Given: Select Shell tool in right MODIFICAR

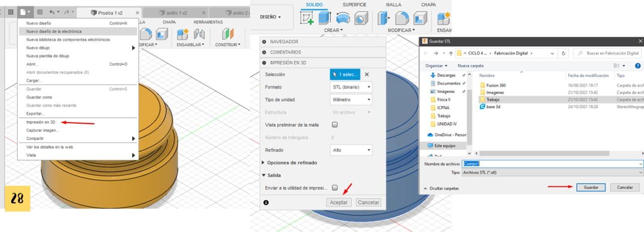Looking at the screenshot, I should [420, 18].
